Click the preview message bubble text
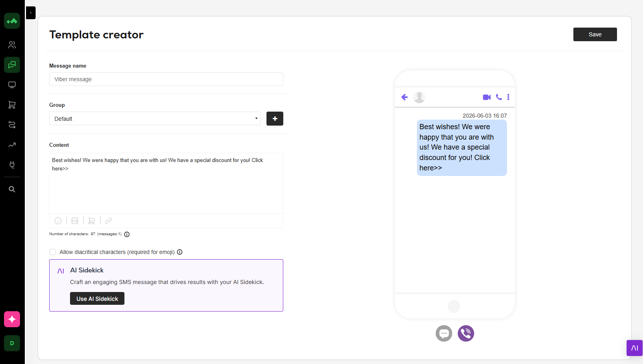 tap(462, 148)
